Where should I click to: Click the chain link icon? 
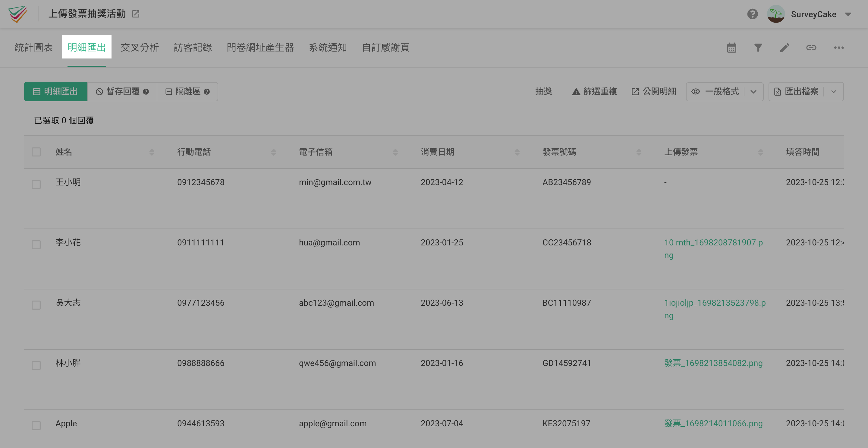coord(811,48)
